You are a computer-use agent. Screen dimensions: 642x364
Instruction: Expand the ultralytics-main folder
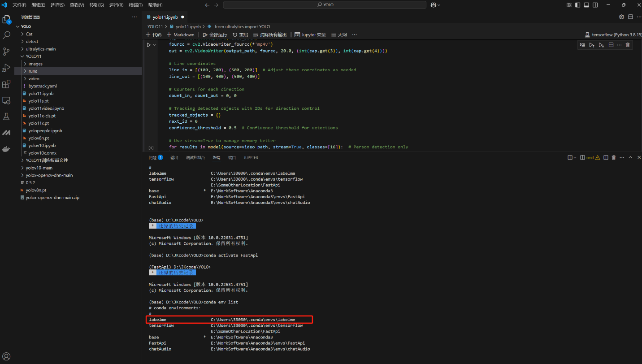tap(40, 49)
